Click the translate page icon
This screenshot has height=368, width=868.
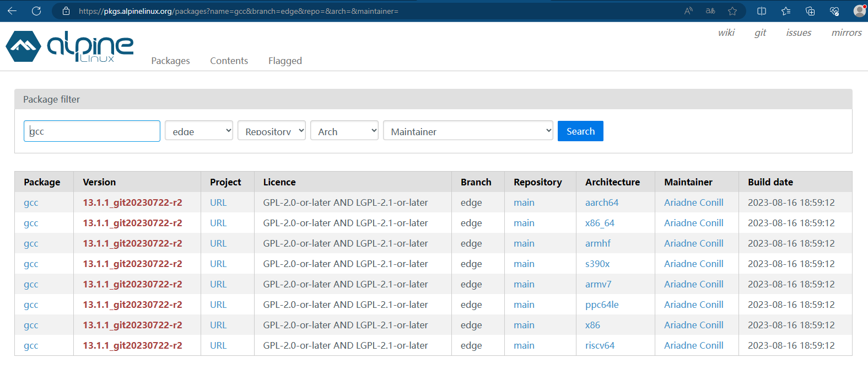coord(710,11)
